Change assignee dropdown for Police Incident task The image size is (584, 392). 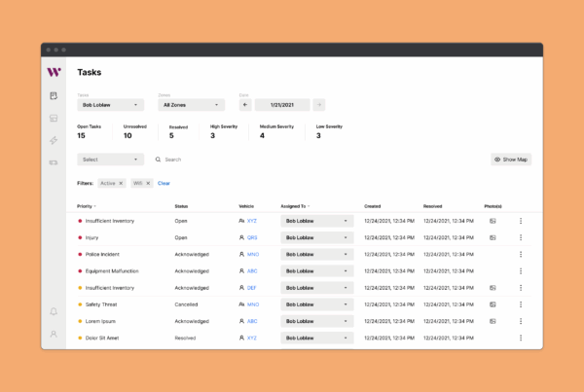[317, 254]
